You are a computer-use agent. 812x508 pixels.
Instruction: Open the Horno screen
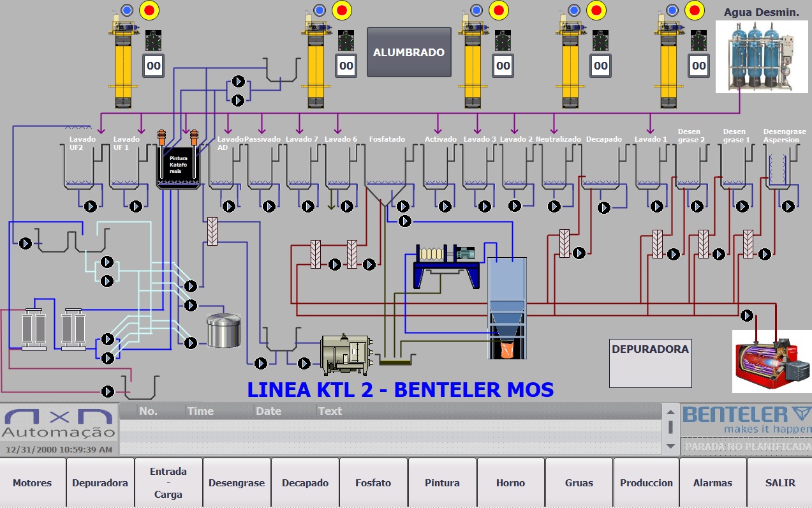click(x=510, y=483)
